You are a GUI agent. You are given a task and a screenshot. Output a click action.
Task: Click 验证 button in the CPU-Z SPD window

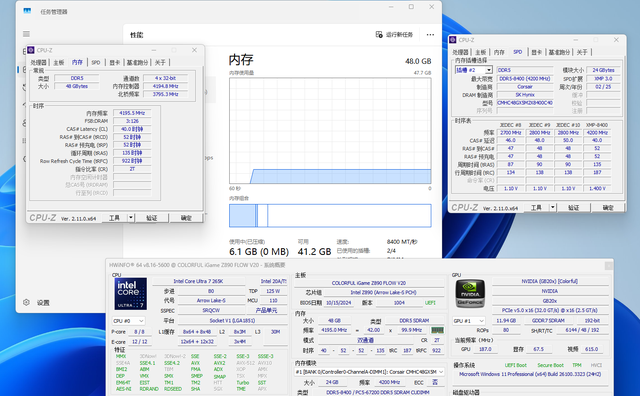(573, 208)
